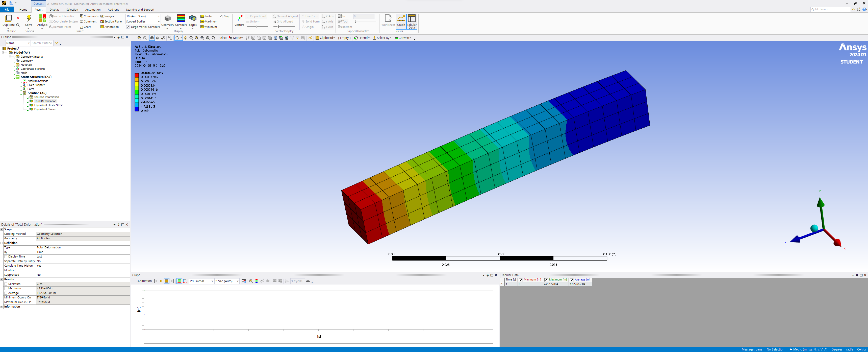Open the Images dropdown menu
The image size is (868, 352).
(x=108, y=16)
